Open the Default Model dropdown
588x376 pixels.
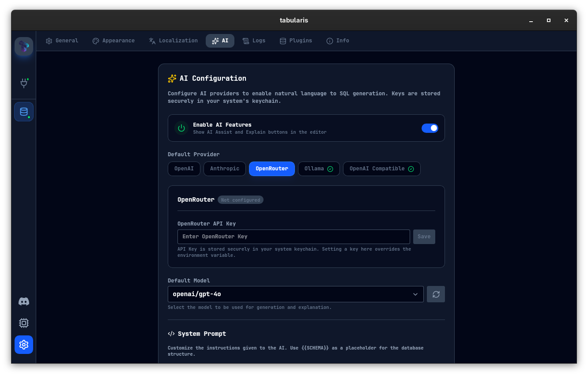295,294
